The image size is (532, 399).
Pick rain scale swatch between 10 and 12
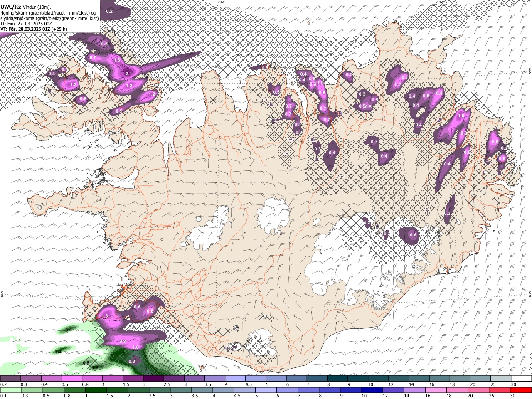coord(372,390)
